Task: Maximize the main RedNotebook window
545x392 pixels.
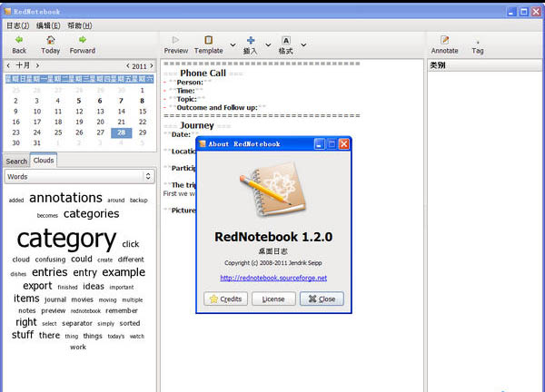Action: pos(524,12)
